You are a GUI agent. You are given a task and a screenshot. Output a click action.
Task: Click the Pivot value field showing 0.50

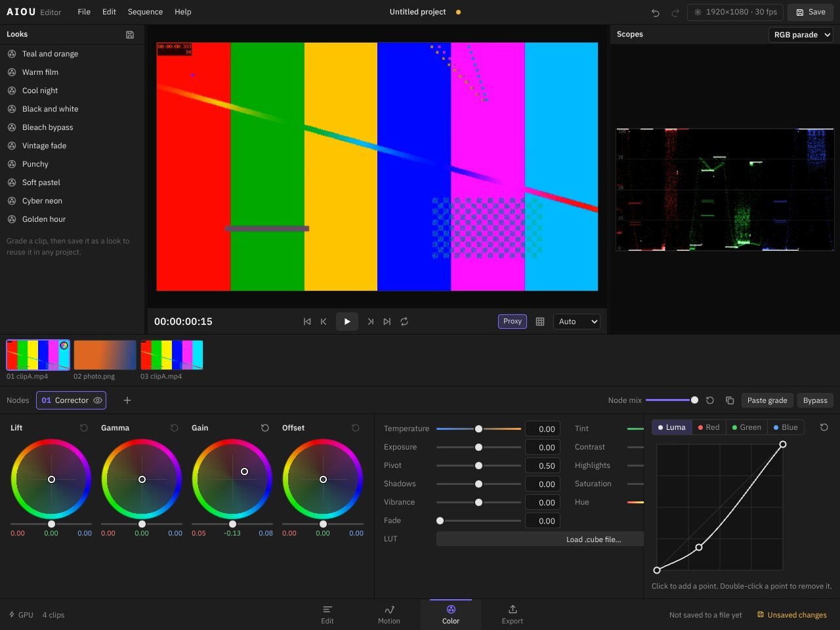543,466
